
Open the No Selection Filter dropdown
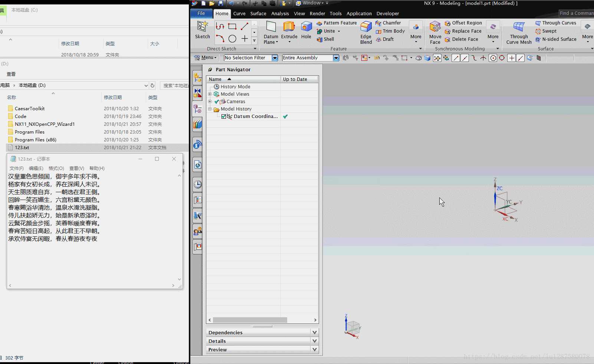coord(275,58)
